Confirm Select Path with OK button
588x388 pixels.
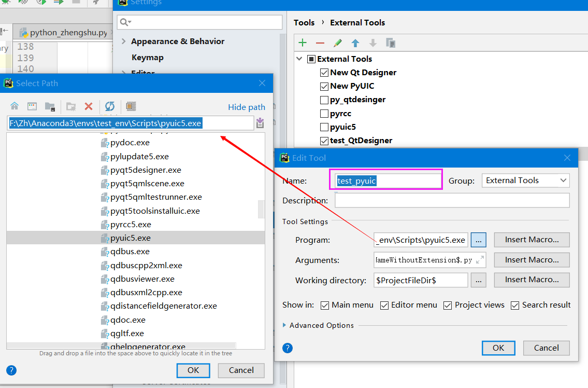[193, 370]
